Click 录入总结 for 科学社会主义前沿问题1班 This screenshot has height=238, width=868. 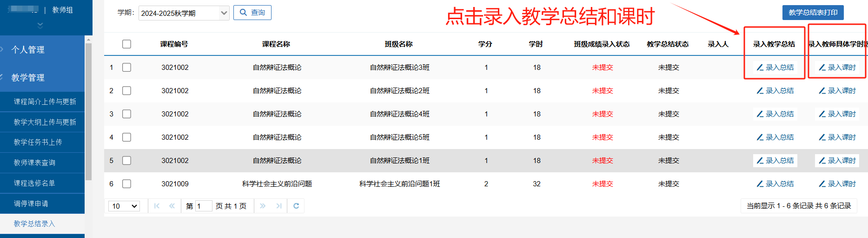[x=775, y=184]
